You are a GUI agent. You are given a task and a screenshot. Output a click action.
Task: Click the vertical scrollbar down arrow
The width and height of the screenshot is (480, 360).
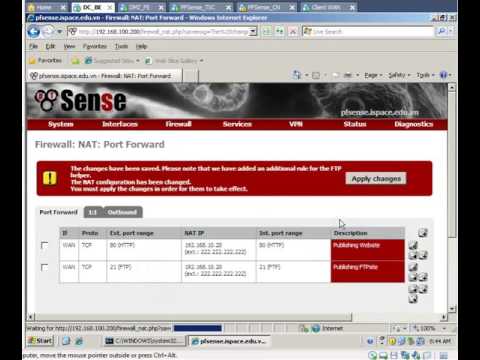[x=452, y=309]
